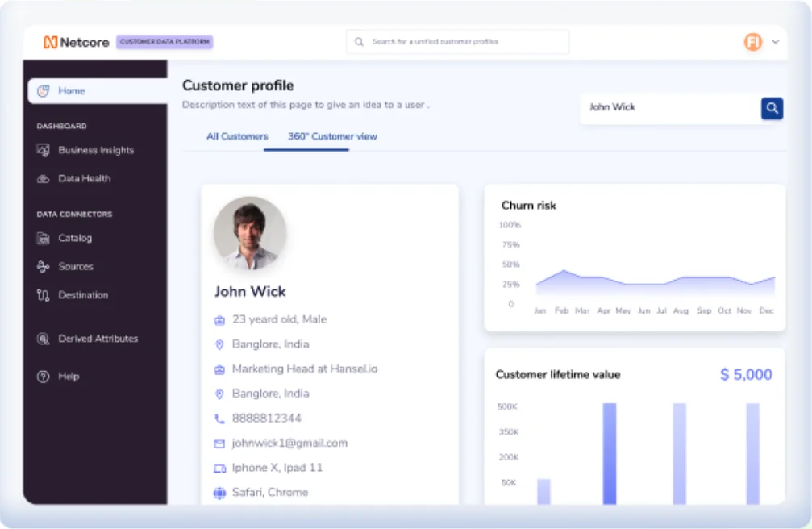Image resolution: width=812 pixels, height=529 pixels.
Task: Click the magnifier inside the search bar
Action: pos(358,41)
